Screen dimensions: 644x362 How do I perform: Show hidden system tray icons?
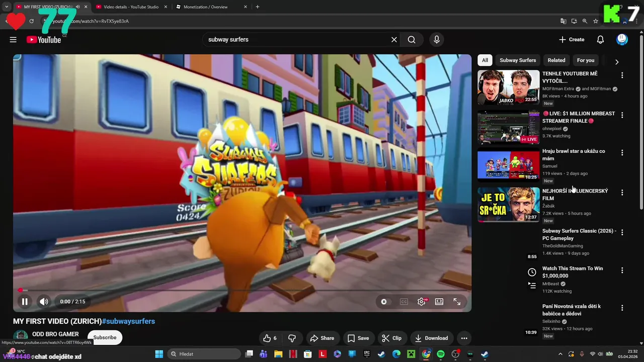560,354
